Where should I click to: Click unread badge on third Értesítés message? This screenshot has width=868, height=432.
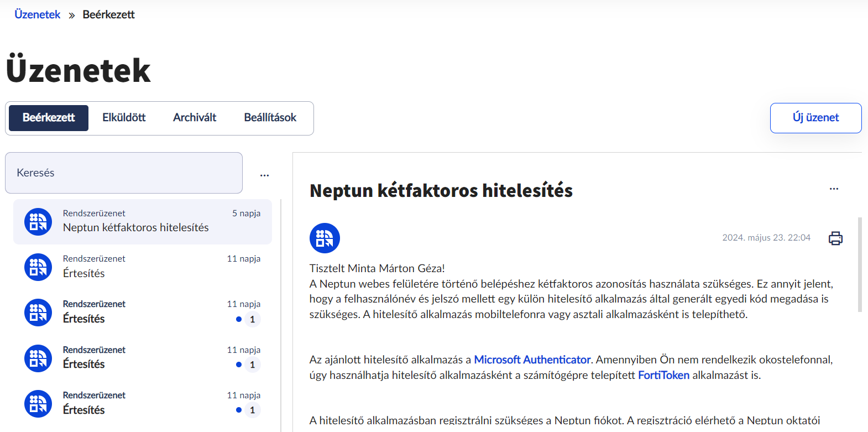coord(252,365)
